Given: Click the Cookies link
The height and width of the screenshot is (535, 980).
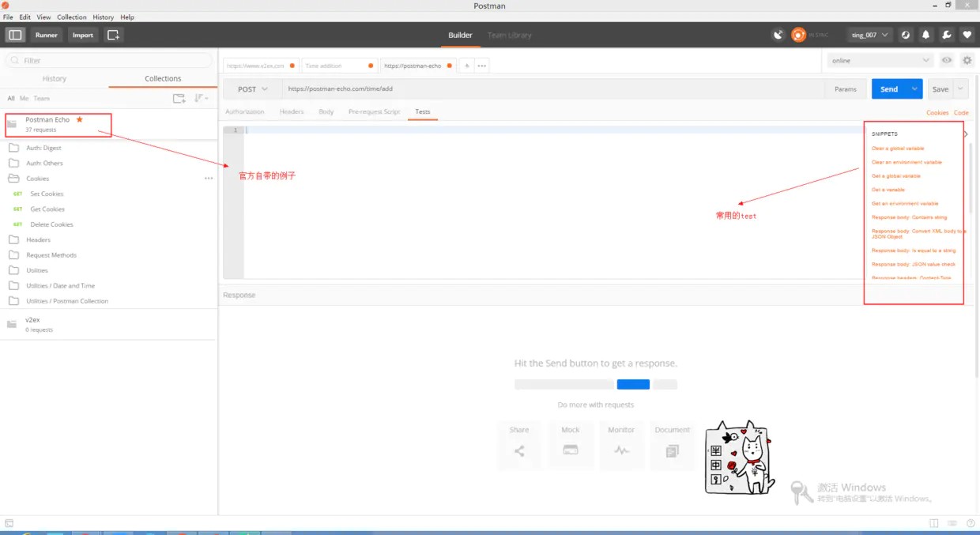Looking at the screenshot, I should [x=937, y=113].
